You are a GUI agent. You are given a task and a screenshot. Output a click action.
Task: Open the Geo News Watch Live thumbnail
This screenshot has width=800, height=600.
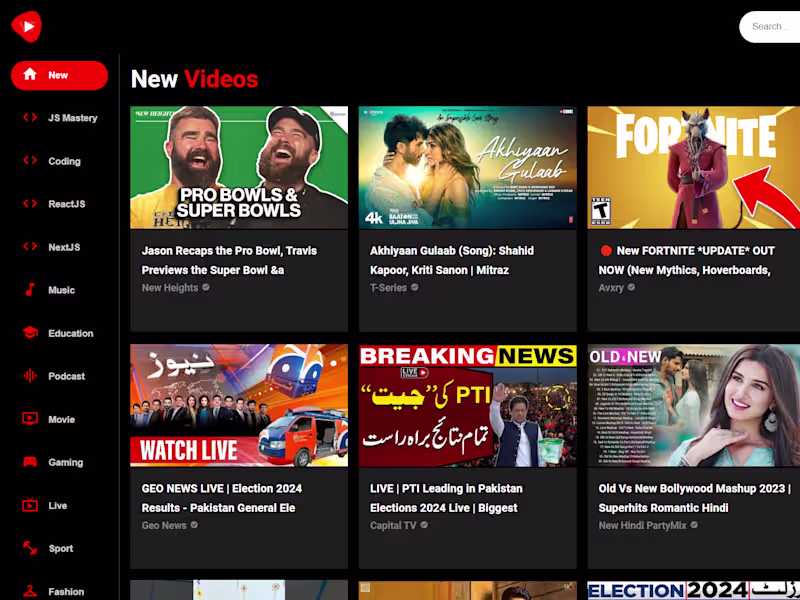(x=239, y=405)
